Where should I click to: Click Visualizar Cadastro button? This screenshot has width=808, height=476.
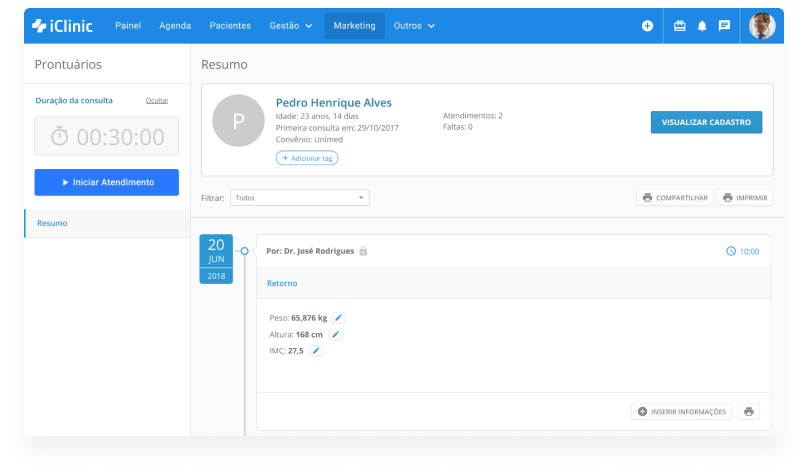(x=706, y=122)
